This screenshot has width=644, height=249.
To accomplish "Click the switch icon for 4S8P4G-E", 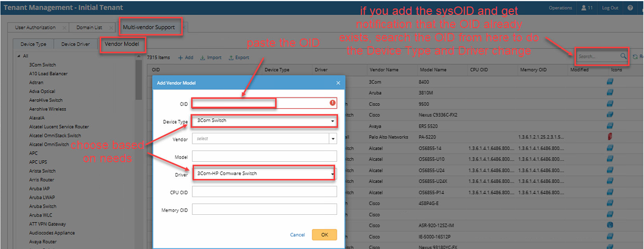I will point(610,203).
